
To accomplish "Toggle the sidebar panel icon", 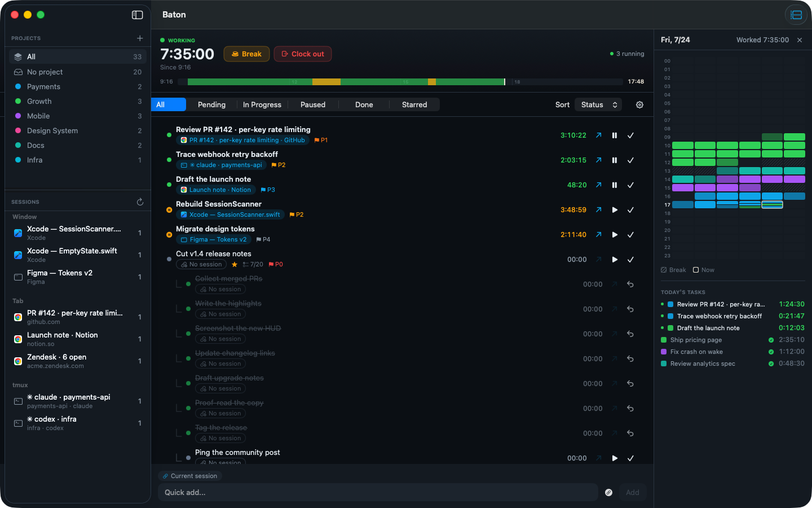I will (x=137, y=15).
